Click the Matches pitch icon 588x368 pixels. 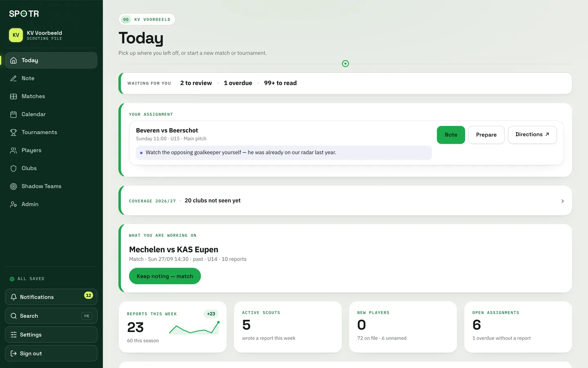[13, 96]
